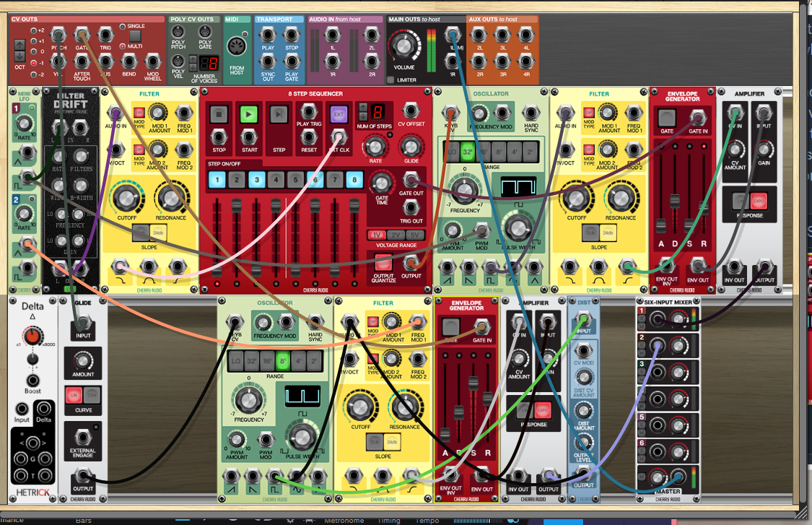This screenshot has width=812, height=525.
Task: Click the Glide EXTERNAL ENGAGE jack
Action: point(83,437)
